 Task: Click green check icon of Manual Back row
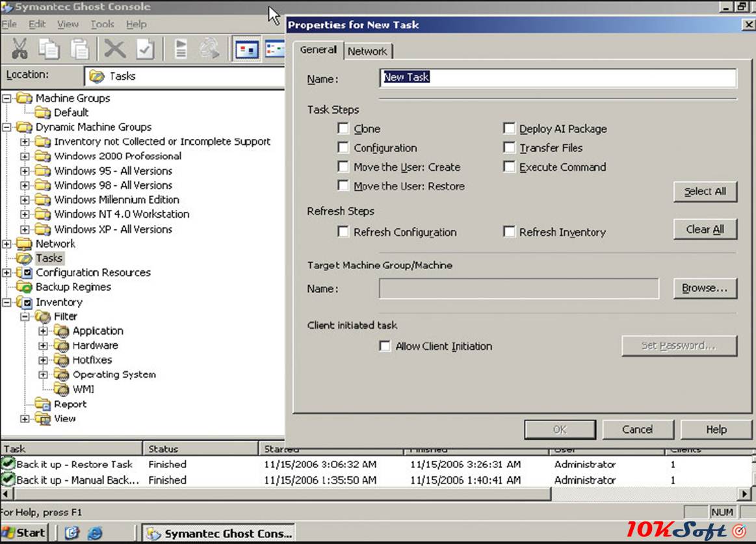[x=8, y=480]
